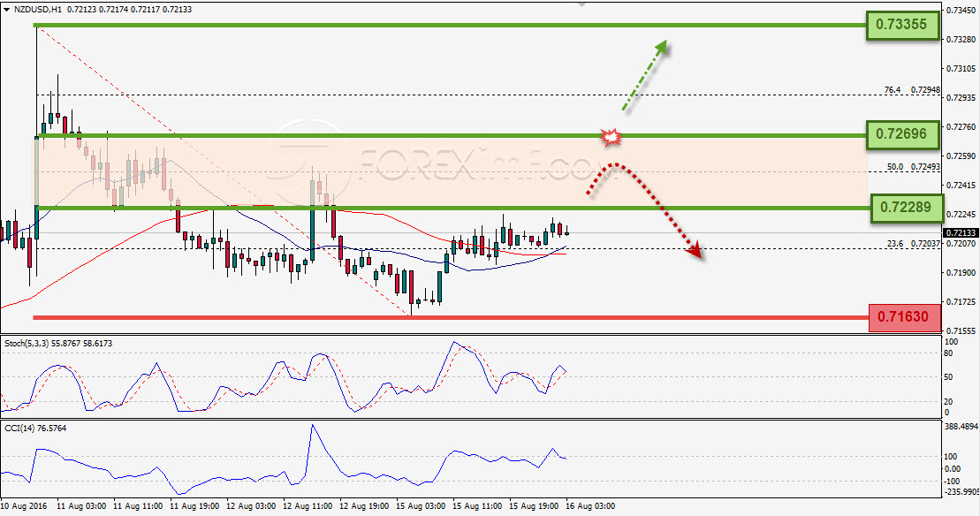
Task: Click the CCI(14) 76.5764 indicator label
Action: point(35,429)
